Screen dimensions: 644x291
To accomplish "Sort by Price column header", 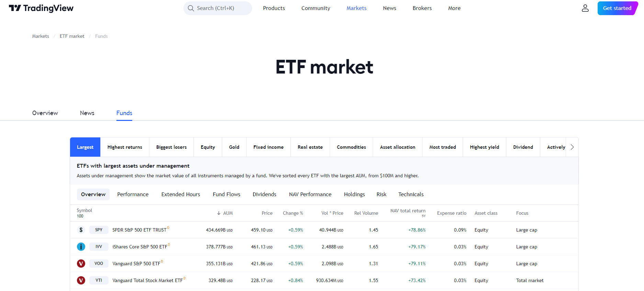I will tap(267, 213).
